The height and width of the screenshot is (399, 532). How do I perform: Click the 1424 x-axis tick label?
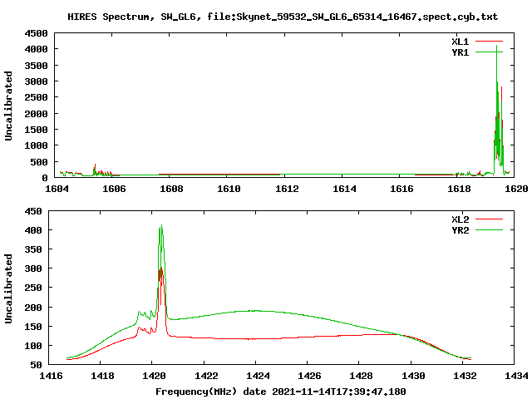coord(258,376)
